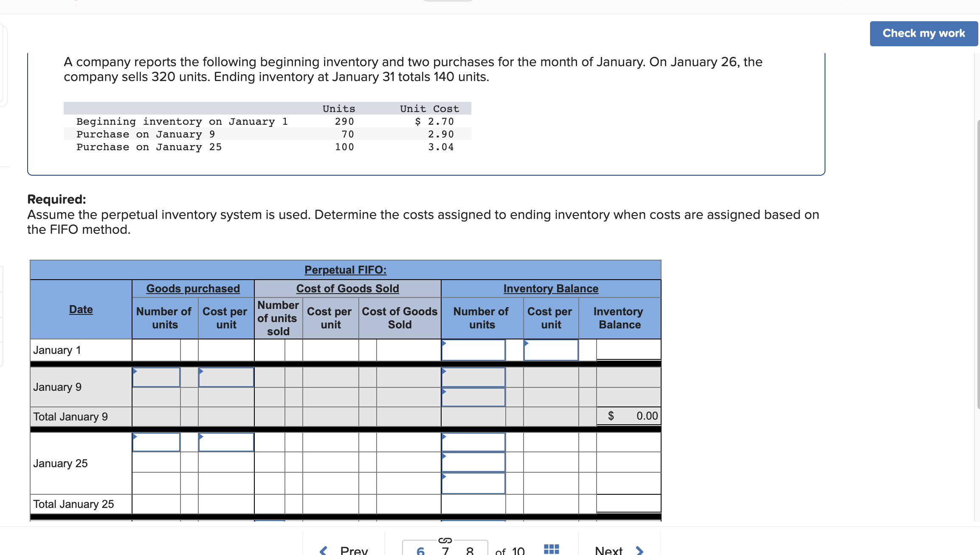Open January 9 Goods purchased units dropdown
980x555 pixels.
point(135,370)
